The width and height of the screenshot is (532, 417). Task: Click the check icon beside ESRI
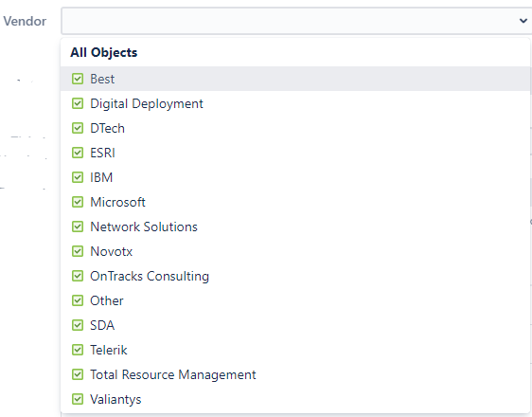tap(78, 153)
